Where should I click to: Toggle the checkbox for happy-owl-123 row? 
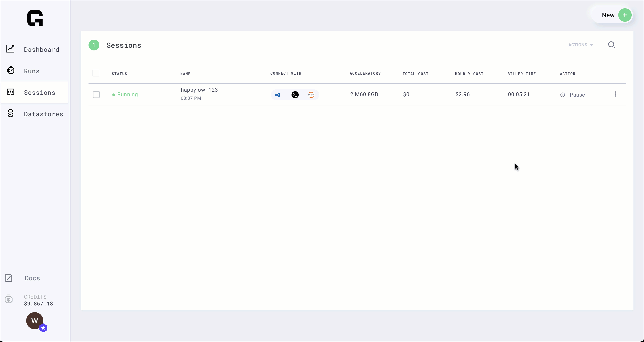96,95
